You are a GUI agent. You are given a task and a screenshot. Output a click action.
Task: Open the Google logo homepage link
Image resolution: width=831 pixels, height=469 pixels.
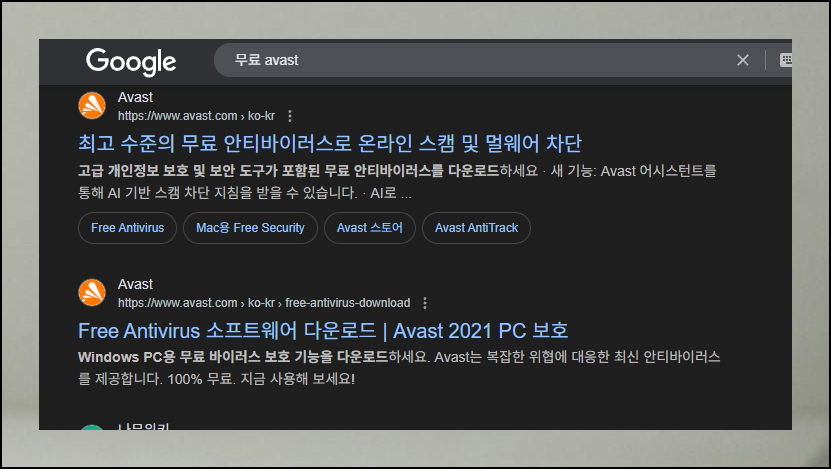pos(131,61)
